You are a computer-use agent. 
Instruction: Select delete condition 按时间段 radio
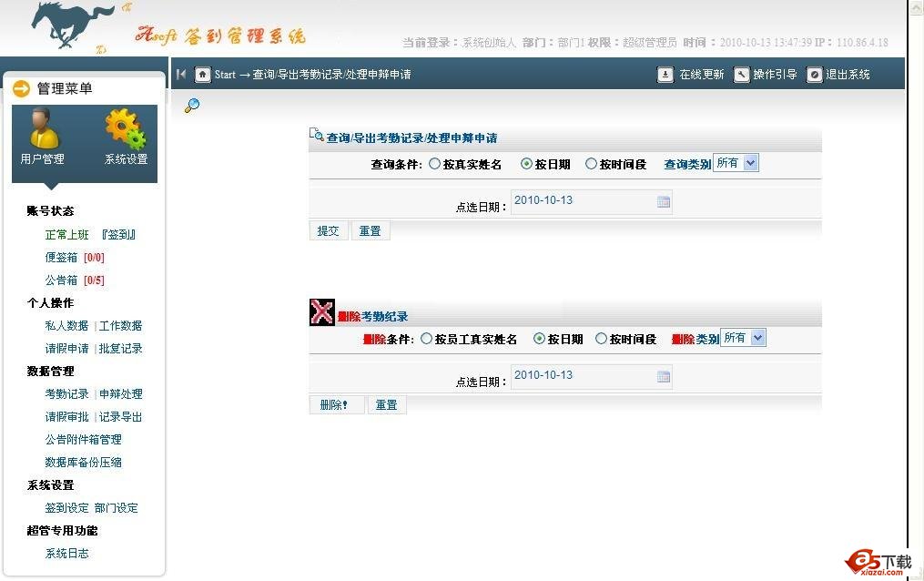click(x=601, y=339)
